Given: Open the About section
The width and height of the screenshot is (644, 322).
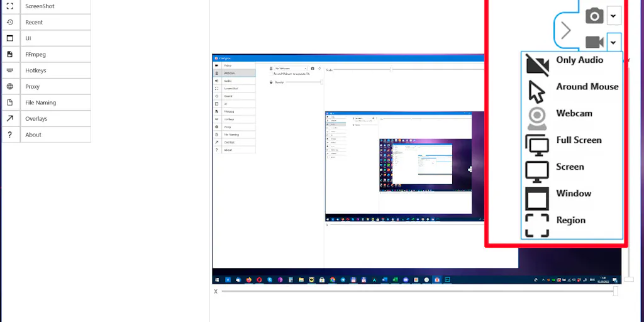Looking at the screenshot, I should (x=46, y=135).
